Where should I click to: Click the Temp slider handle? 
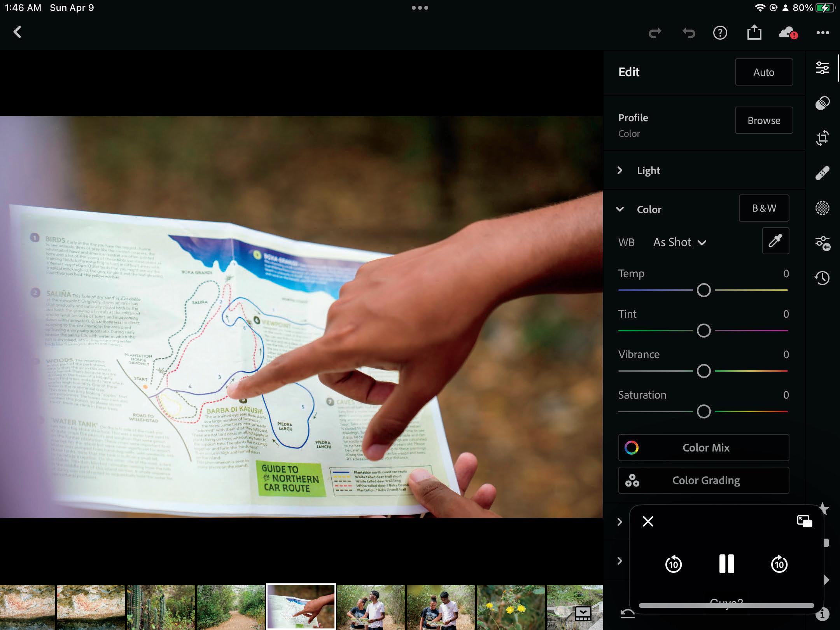click(703, 290)
